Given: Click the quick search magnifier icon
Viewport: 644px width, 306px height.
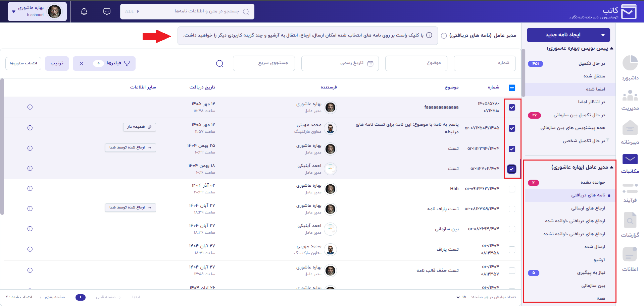Looking at the screenshot, I should pyautogui.click(x=220, y=64).
